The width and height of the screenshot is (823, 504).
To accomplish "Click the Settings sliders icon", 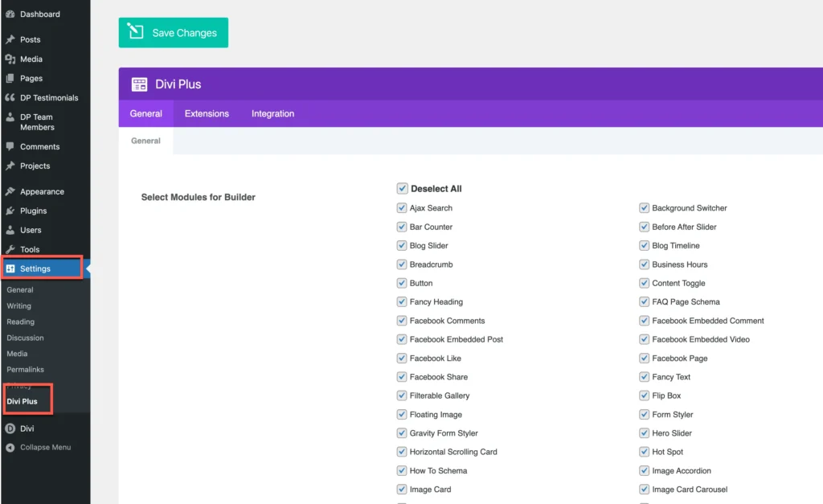I will point(10,268).
